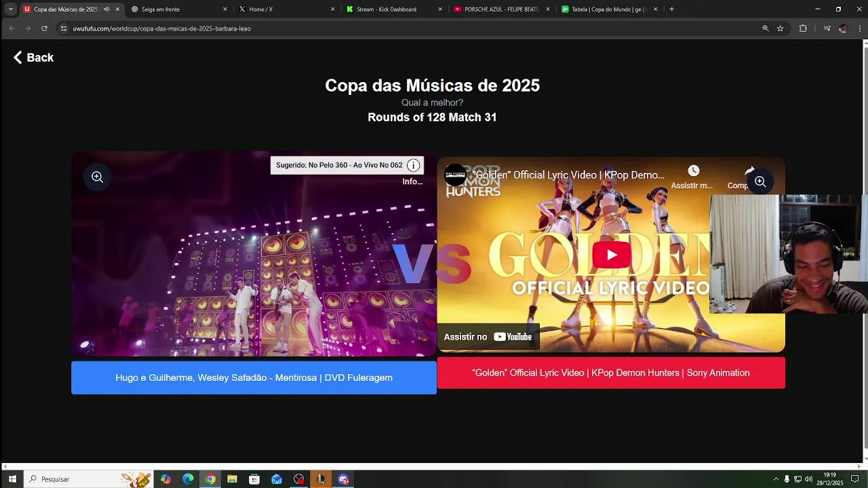Click browser back arrow

click(12, 28)
